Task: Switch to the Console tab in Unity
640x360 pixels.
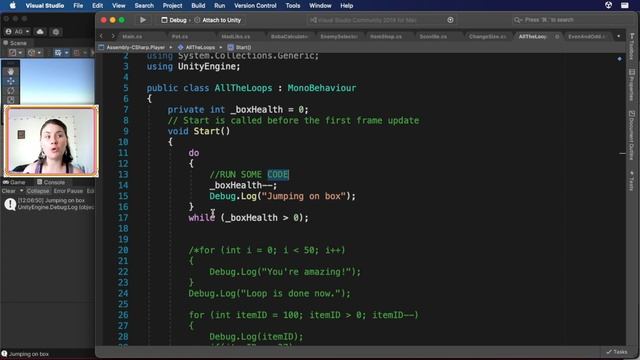Action: coord(51,182)
